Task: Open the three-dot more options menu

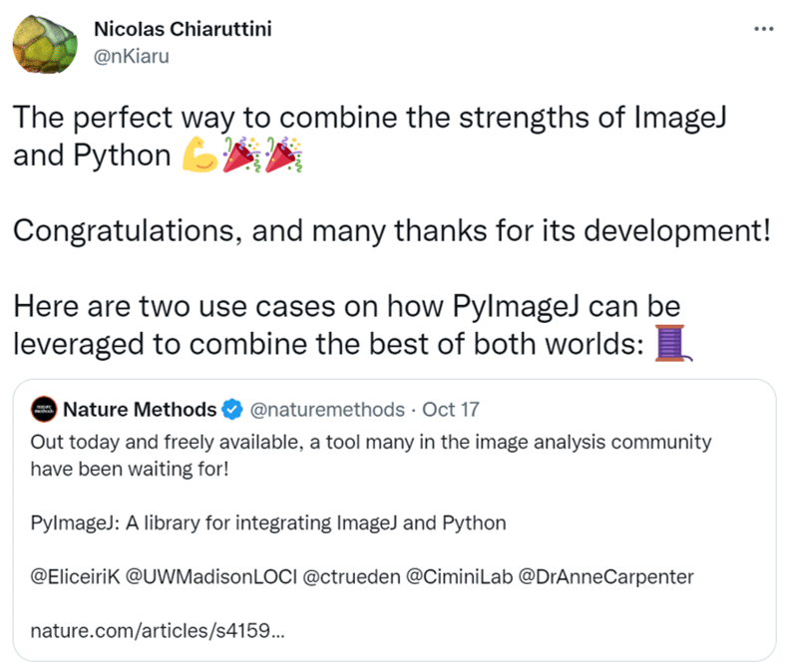Action: pyautogui.click(x=764, y=28)
